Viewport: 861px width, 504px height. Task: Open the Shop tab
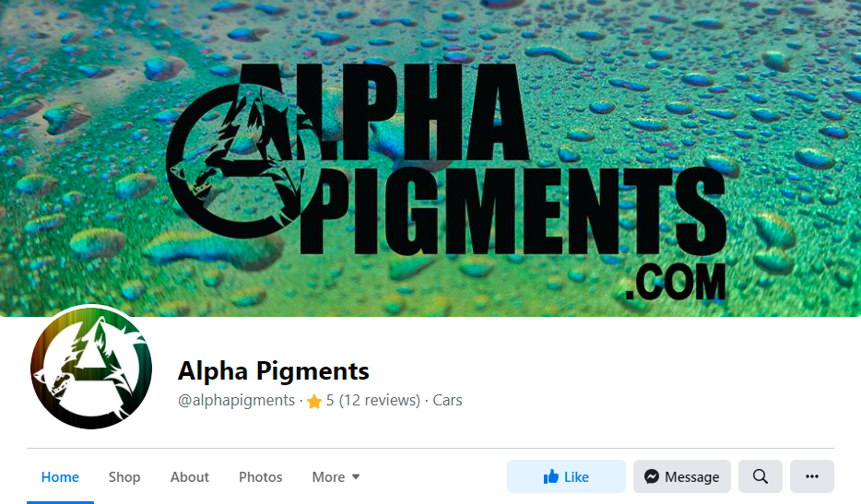click(x=124, y=476)
